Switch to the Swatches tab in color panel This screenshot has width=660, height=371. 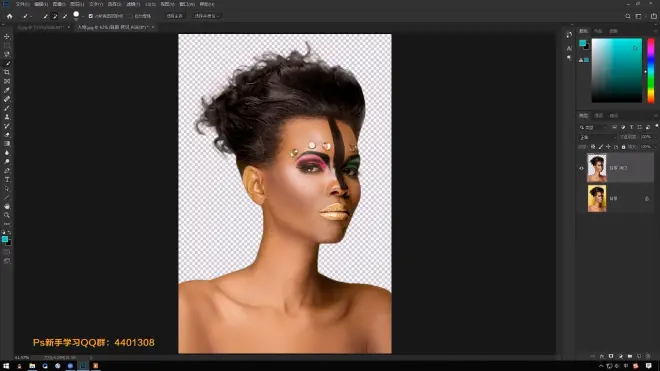(x=598, y=31)
